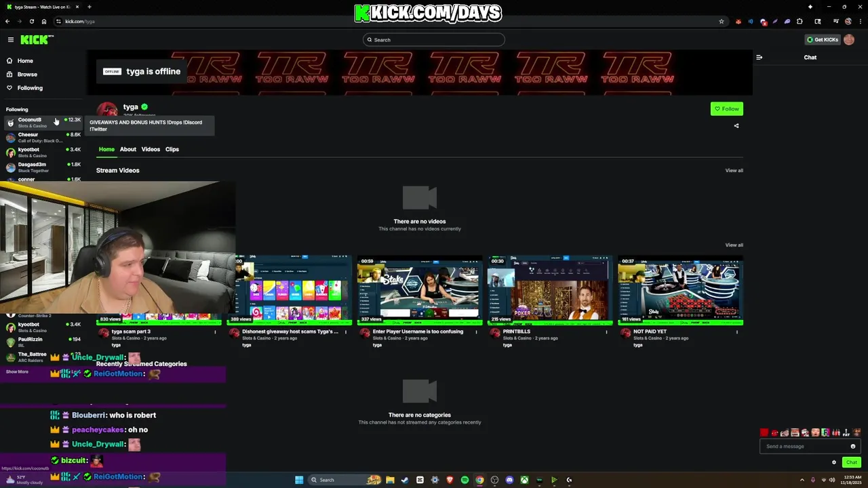Open Dasgasd3m channel in following list

click(43, 167)
